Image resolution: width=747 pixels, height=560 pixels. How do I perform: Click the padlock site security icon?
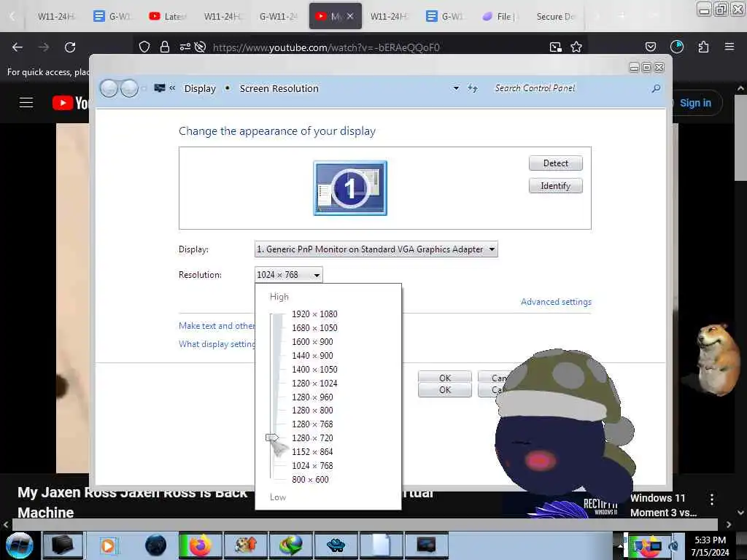click(165, 47)
